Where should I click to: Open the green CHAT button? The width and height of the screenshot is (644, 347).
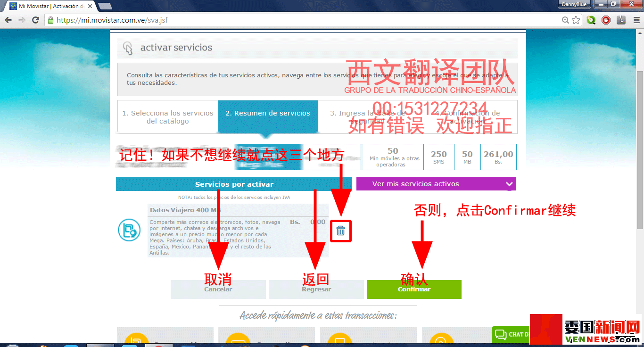(x=511, y=334)
